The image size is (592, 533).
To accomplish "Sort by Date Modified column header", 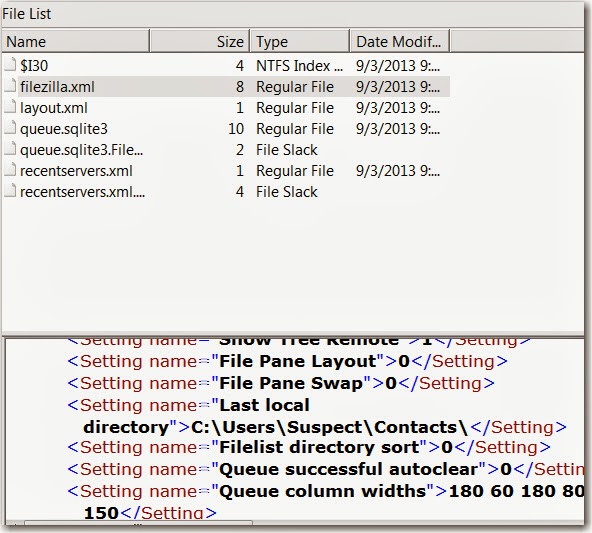I will tap(399, 41).
